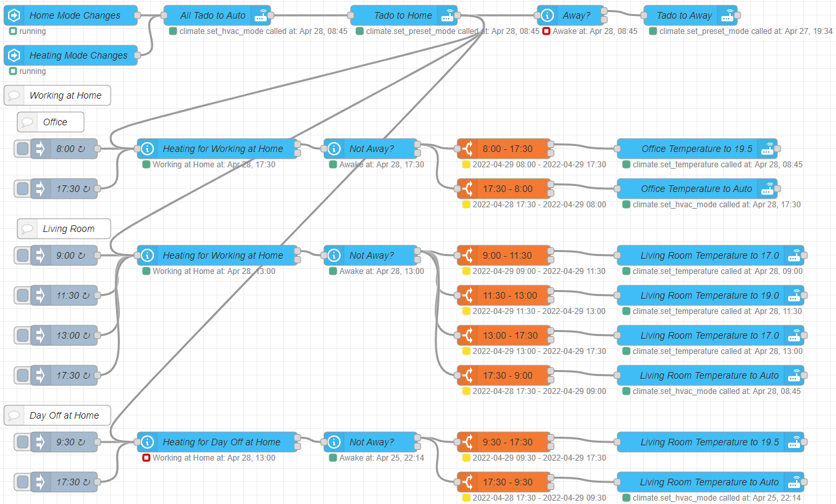
Task: Click the switch icon on 13:00 - 17:30 node
Action: point(467,335)
